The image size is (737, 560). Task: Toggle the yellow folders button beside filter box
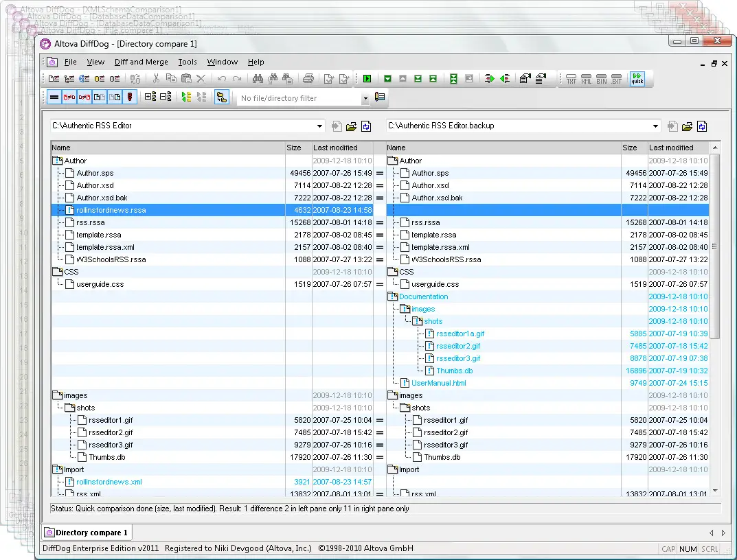tap(221, 97)
